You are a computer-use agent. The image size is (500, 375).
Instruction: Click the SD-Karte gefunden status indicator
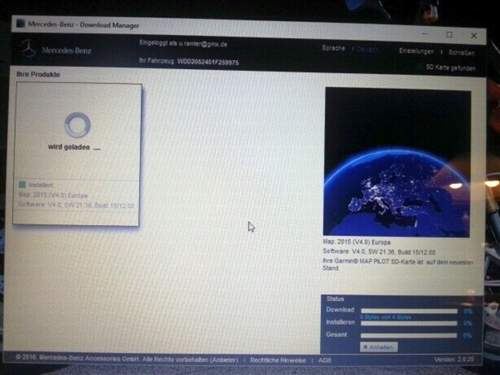point(451,68)
